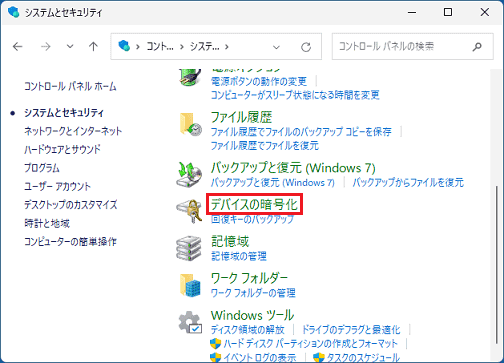Select the システ... breadcrumb segment

204,47
